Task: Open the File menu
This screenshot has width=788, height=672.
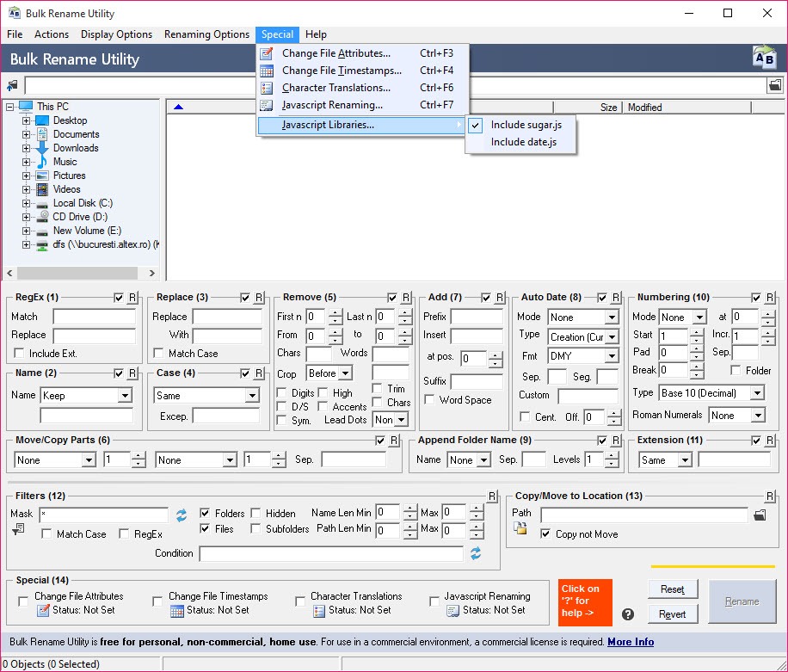Action: tap(15, 34)
